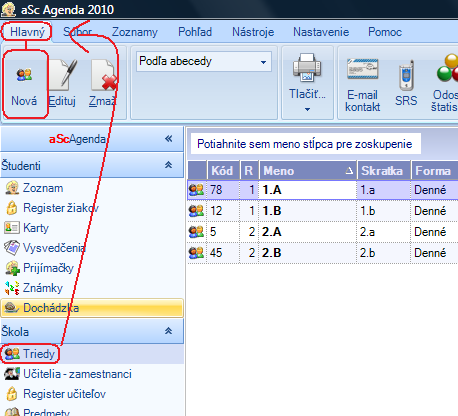Open the Zoznamy menu
The width and height of the screenshot is (458, 416).
pos(135,32)
